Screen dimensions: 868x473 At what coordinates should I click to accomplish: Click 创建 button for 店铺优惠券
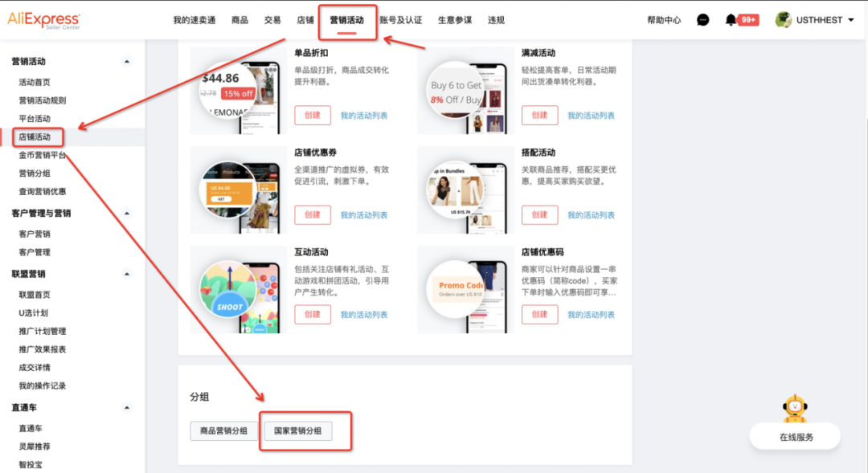pyautogui.click(x=312, y=214)
